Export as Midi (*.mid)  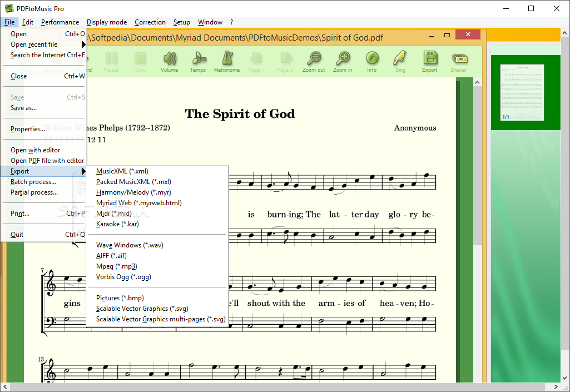tap(157, 213)
